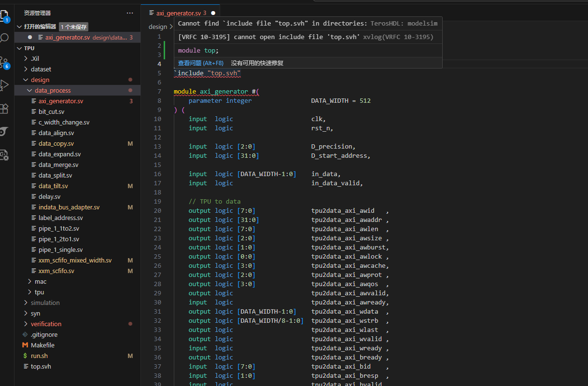588x386 pixels.
Task: Open the Explorer panel more actions (...) menu
Action: 130,13
